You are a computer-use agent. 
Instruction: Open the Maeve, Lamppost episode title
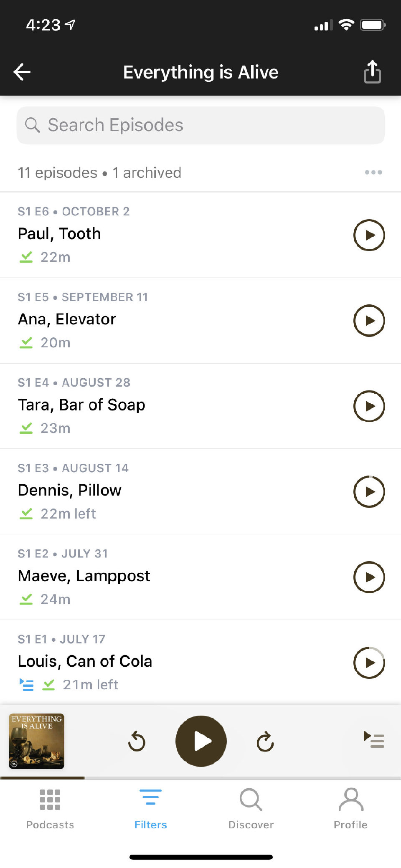[84, 576]
